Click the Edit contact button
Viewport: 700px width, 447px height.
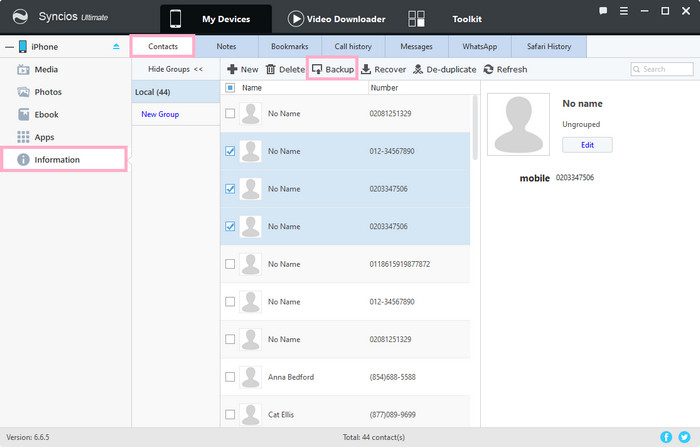click(587, 145)
